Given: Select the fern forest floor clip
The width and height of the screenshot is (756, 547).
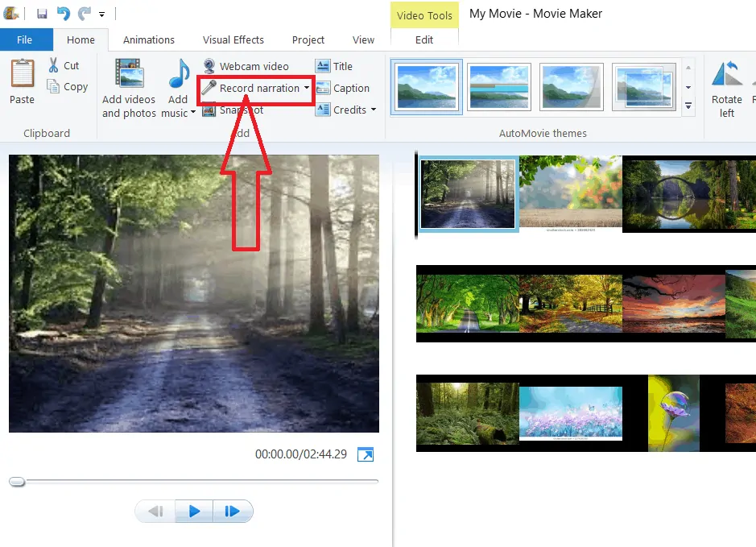Looking at the screenshot, I should (468, 413).
